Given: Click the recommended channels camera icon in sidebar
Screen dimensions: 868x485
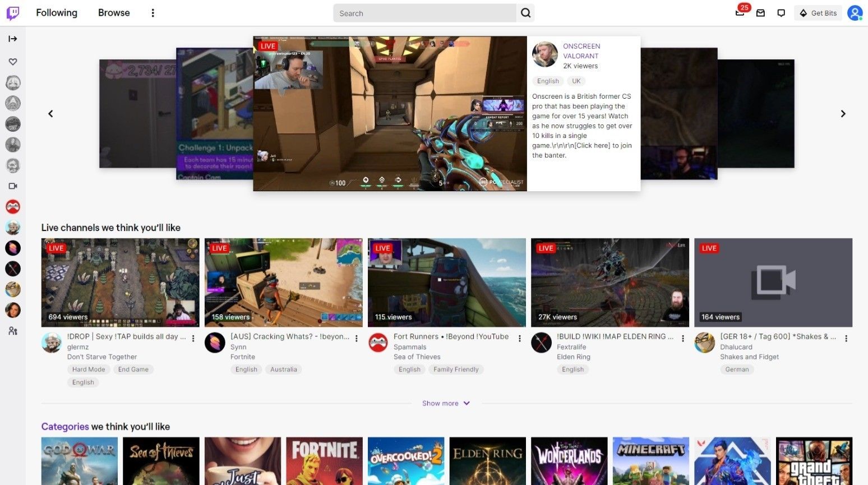Looking at the screenshot, I should pyautogui.click(x=13, y=186).
